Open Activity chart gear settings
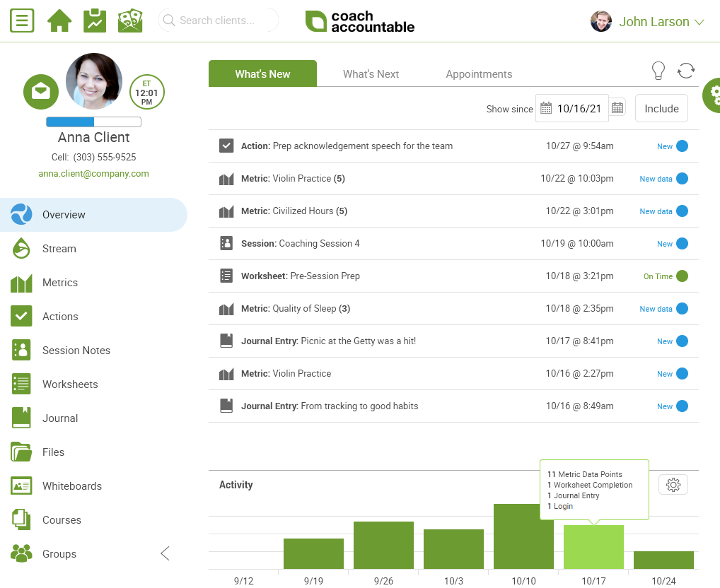The image size is (720, 588). (673, 484)
